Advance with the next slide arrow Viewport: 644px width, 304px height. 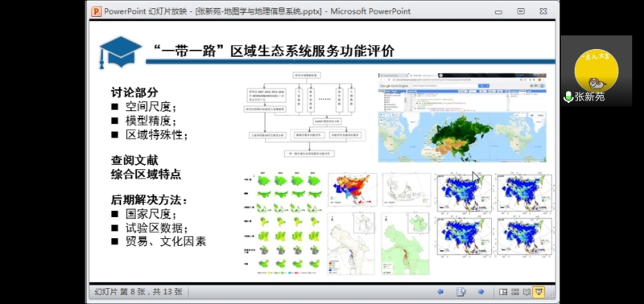point(481,292)
